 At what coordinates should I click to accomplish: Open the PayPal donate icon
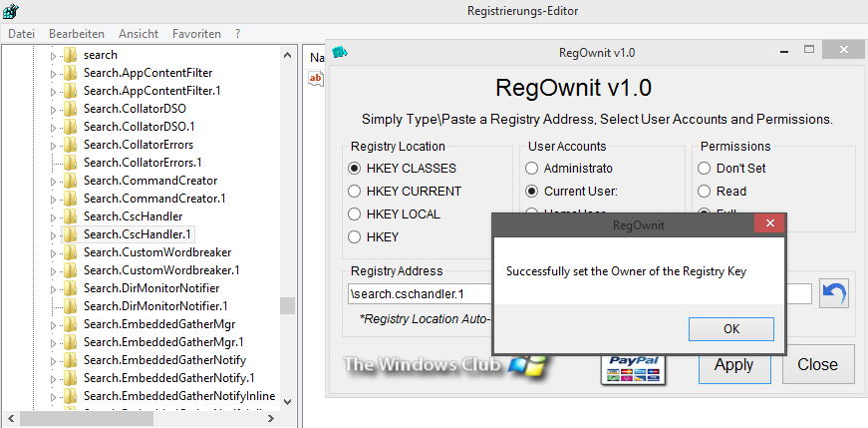[633, 370]
